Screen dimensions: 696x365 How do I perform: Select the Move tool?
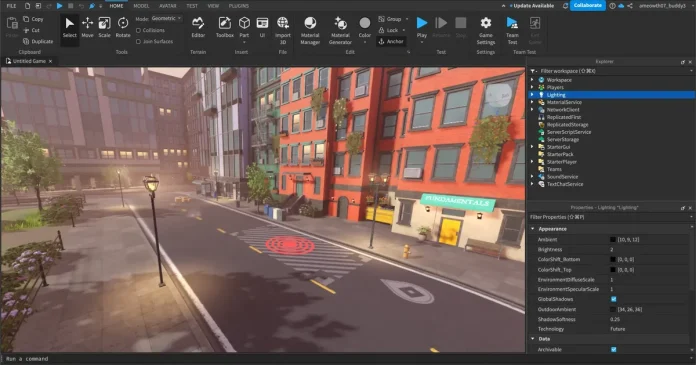pyautogui.click(x=87, y=28)
